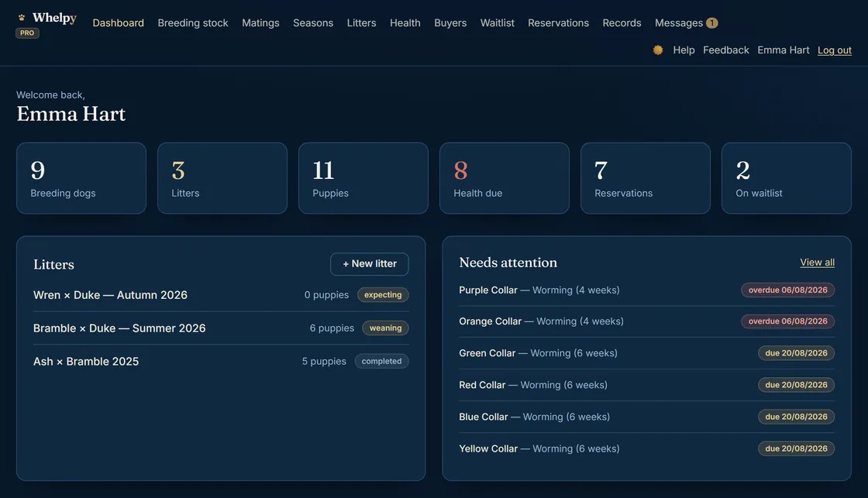Click due 20/08/2026 badge for Blue Collar
Image resolution: width=868 pixels, height=498 pixels.
point(796,417)
